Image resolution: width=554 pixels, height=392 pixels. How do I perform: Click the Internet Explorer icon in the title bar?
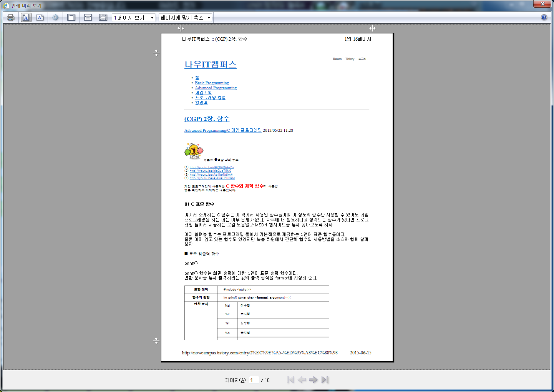[x=6, y=5]
